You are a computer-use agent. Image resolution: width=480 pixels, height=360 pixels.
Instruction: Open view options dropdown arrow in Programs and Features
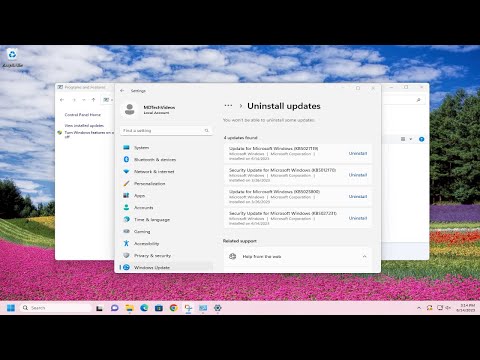click(x=411, y=139)
